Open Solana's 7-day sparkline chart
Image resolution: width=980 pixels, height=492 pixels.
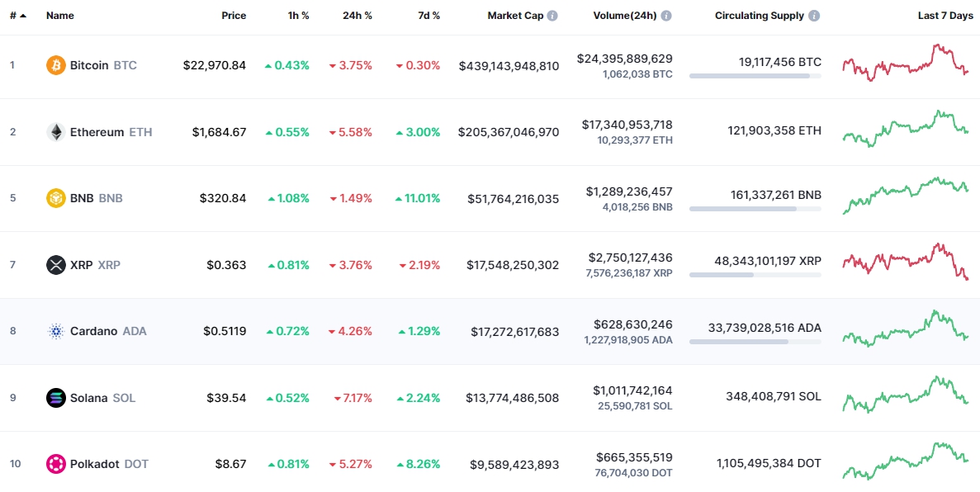click(906, 395)
